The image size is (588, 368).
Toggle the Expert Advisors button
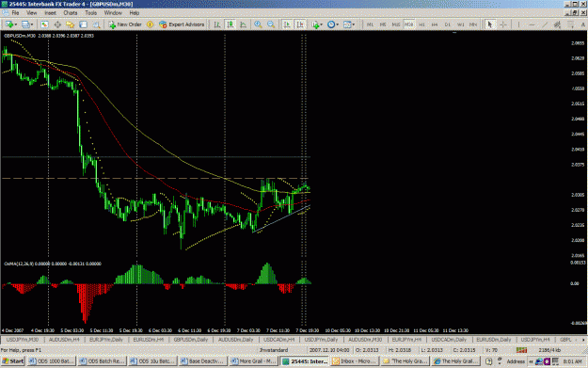coord(182,24)
